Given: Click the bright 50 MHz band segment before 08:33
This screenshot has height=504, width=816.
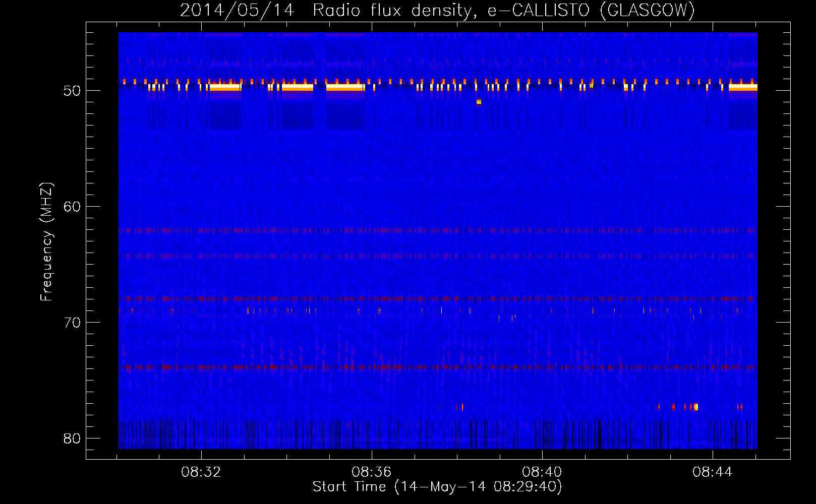Looking at the screenshot, I should tap(225, 87).
